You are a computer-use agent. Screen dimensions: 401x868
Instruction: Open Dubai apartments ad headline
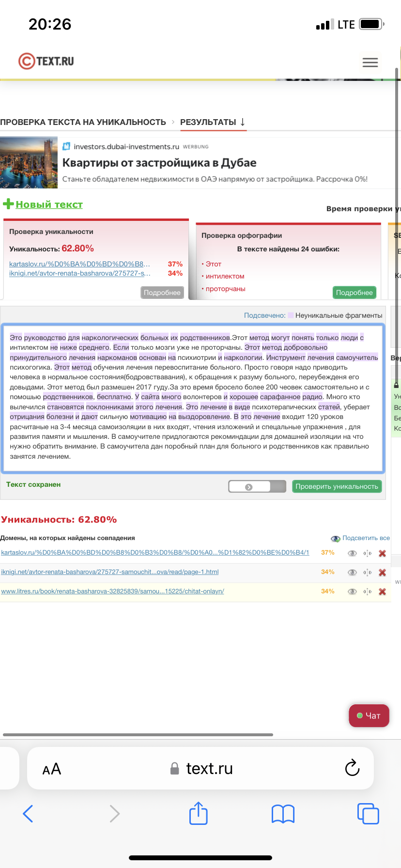point(159,163)
